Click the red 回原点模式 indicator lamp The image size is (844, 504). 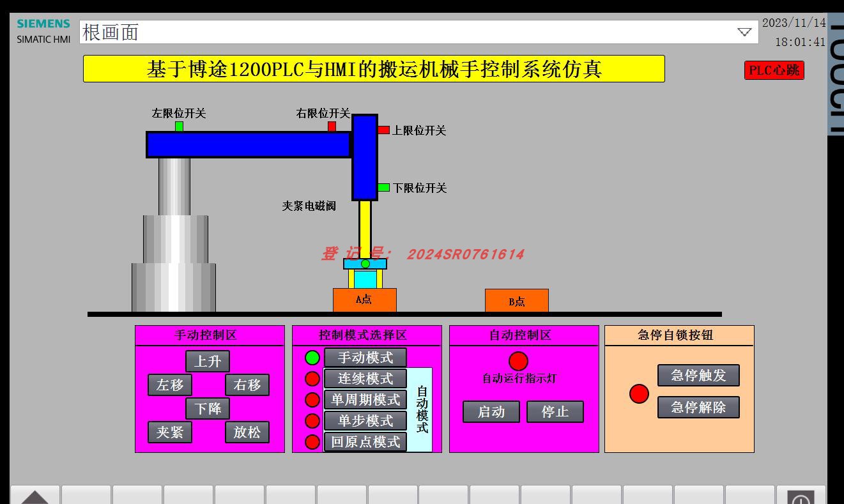(x=312, y=442)
